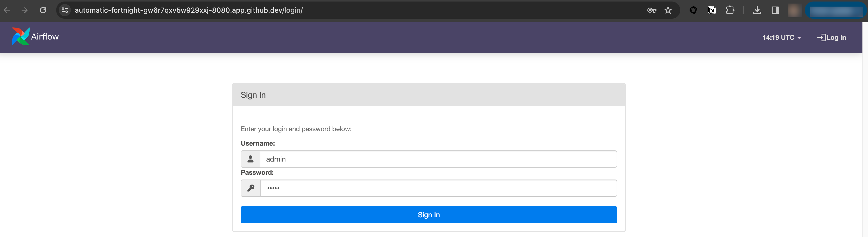Click the Airflow pinwheel logo
The height and width of the screenshot is (237, 868).
pyautogui.click(x=20, y=36)
